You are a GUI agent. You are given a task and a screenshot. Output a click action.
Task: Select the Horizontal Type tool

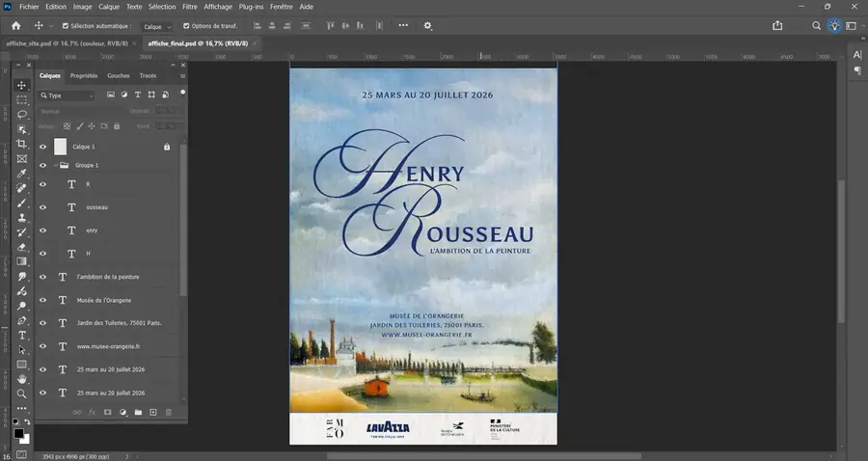pyautogui.click(x=21, y=335)
